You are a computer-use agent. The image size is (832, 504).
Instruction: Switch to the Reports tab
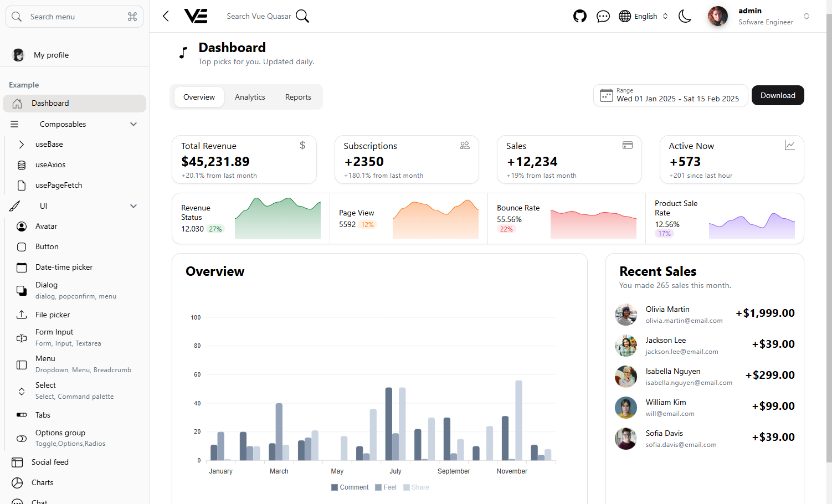point(297,96)
